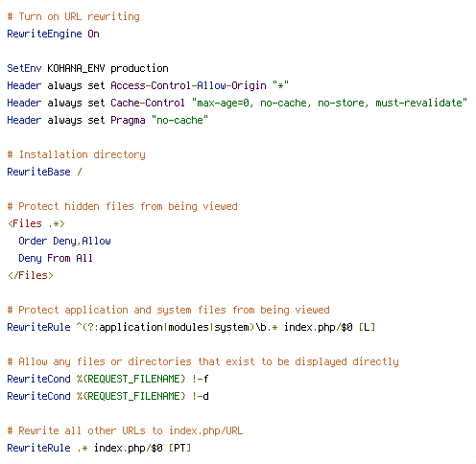Click the RewriteBase directive
Viewport: 476px width, 464px height.
tap(38, 172)
